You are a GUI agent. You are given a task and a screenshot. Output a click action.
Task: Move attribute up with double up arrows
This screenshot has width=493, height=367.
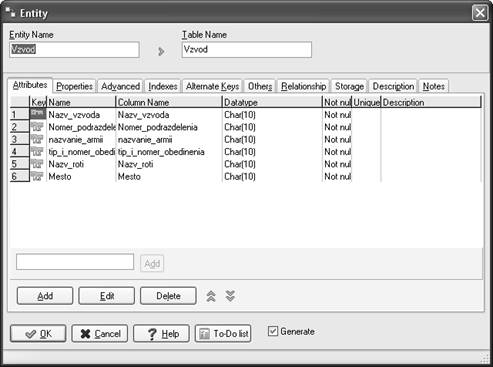click(211, 296)
